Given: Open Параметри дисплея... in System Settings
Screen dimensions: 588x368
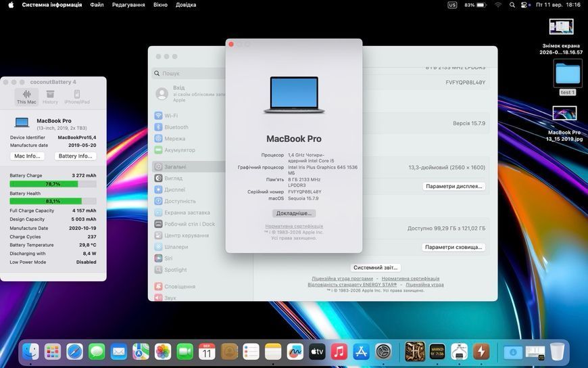Looking at the screenshot, I should point(454,186).
